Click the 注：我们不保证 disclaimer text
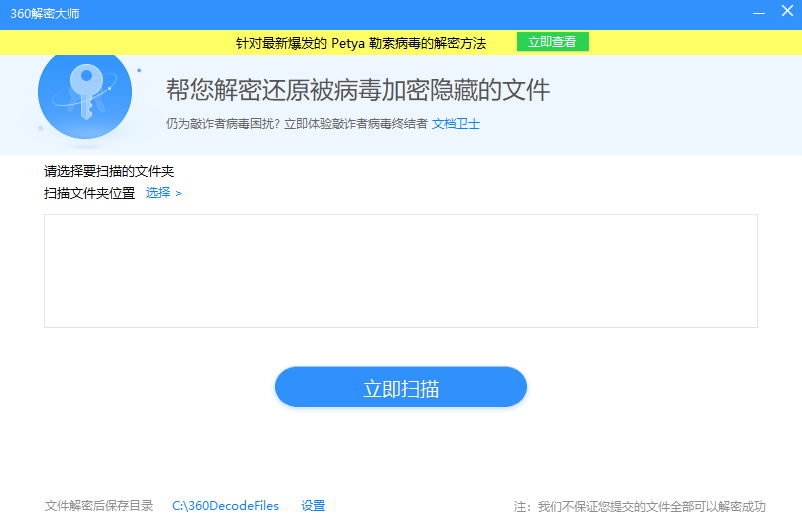This screenshot has height=526, width=802. pyautogui.click(x=639, y=507)
